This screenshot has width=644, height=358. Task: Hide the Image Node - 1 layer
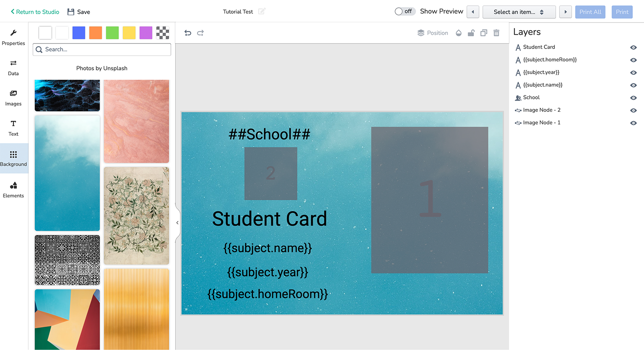[633, 123]
